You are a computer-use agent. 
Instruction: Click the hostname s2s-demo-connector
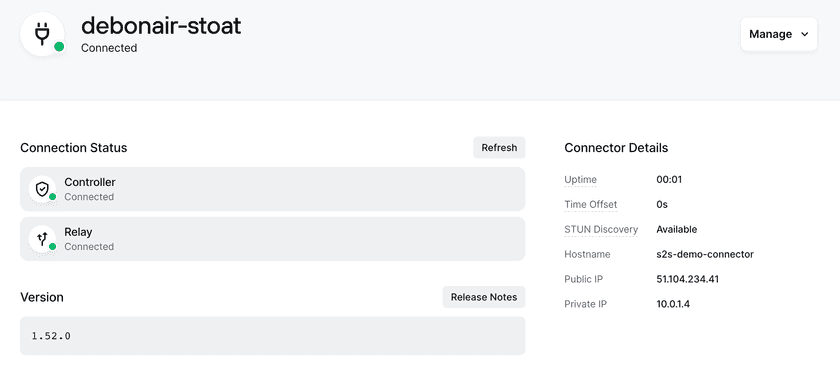click(705, 255)
